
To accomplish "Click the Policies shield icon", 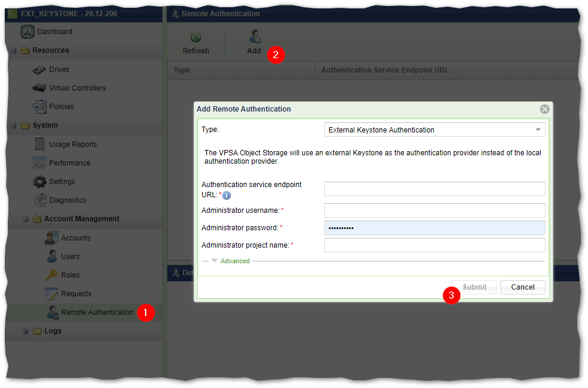I will point(40,107).
